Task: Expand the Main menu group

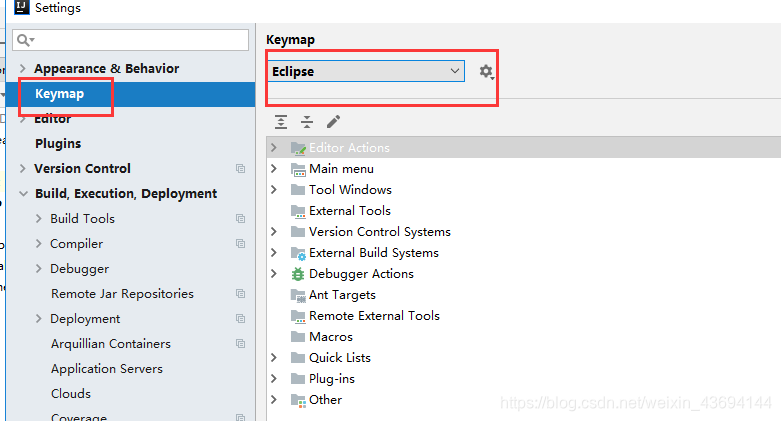Action: 274,169
